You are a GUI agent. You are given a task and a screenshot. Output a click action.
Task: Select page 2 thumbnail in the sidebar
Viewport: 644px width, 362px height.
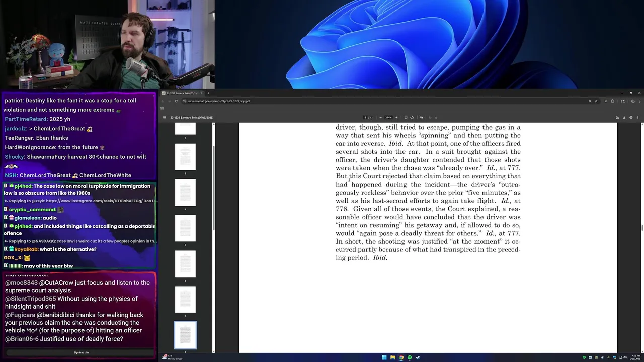point(185,129)
